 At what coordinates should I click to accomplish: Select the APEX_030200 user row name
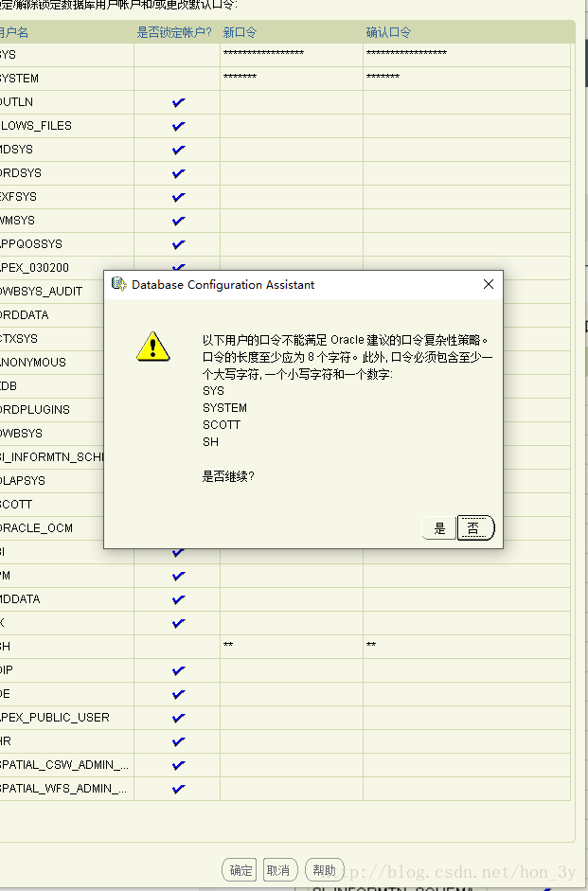click(35, 268)
